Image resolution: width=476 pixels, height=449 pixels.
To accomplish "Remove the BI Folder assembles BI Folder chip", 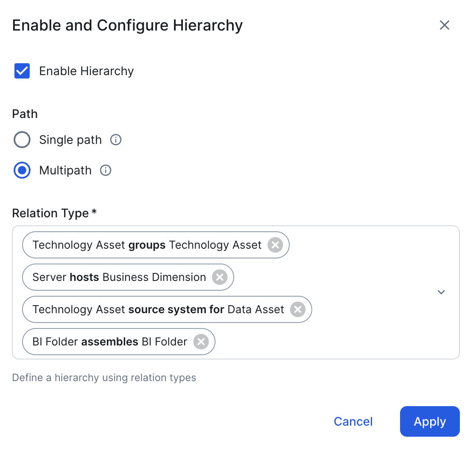I will [201, 342].
